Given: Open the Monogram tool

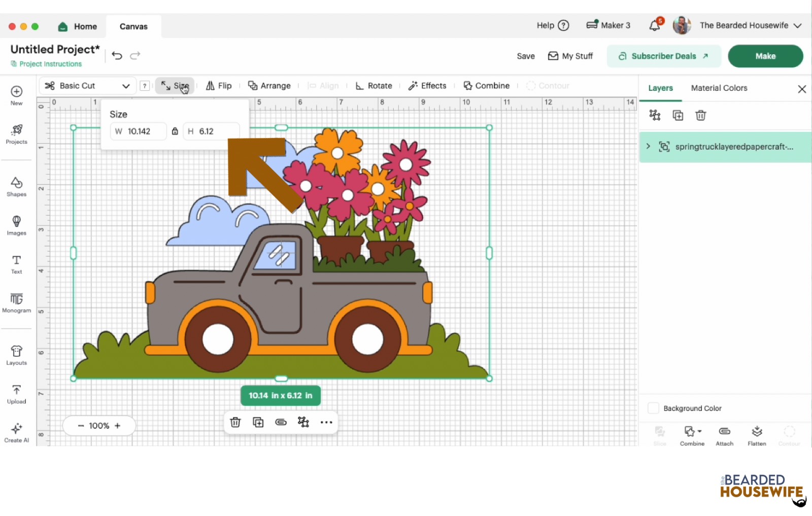Looking at the screenshot, I should (x=16, y=302).
